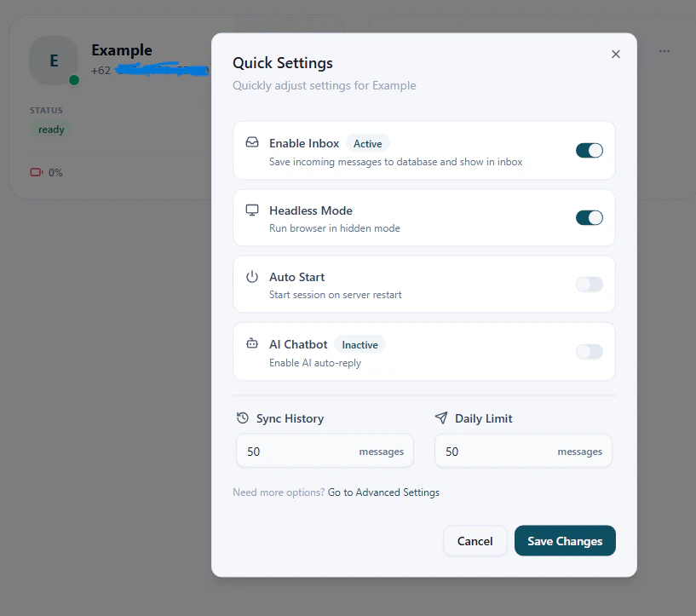Click the green online dot on Example avatar
Screen dimensions: 696x616
click(x=72, y=78)
